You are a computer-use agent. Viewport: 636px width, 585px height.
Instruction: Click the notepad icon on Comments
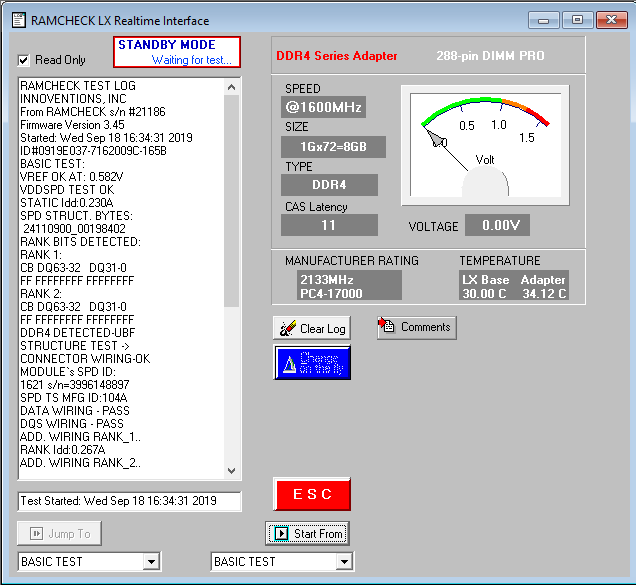click(x=386, y=325)
